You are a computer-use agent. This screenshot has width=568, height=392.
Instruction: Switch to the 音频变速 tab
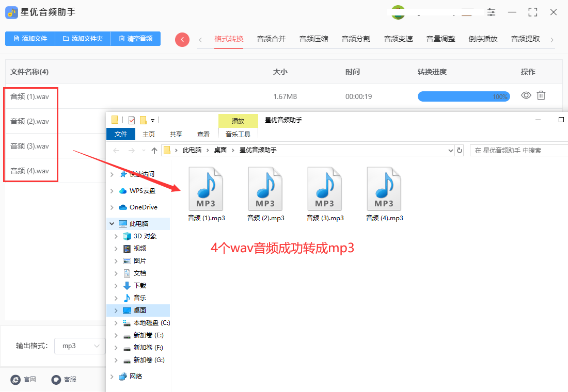coord(399,39)
